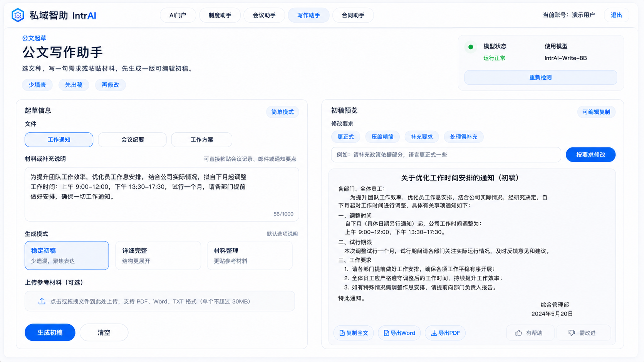The height and width of the screenshot is (362, 644).
Task: Apply the 处理得补充 revision chip
Action: [464, 137]
